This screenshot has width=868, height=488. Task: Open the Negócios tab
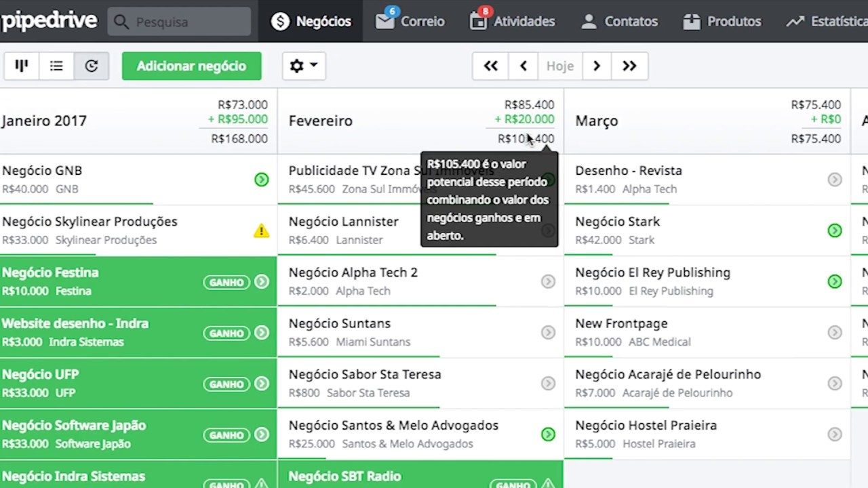(x=311, y=21)
